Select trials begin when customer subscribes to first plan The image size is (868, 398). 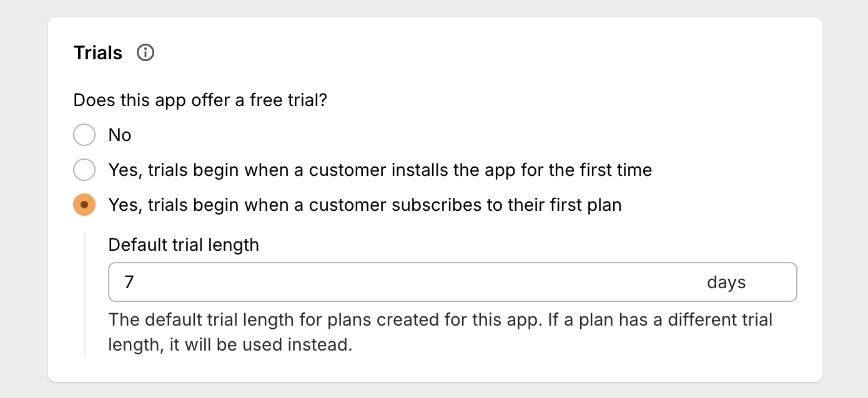click(84, 205)
